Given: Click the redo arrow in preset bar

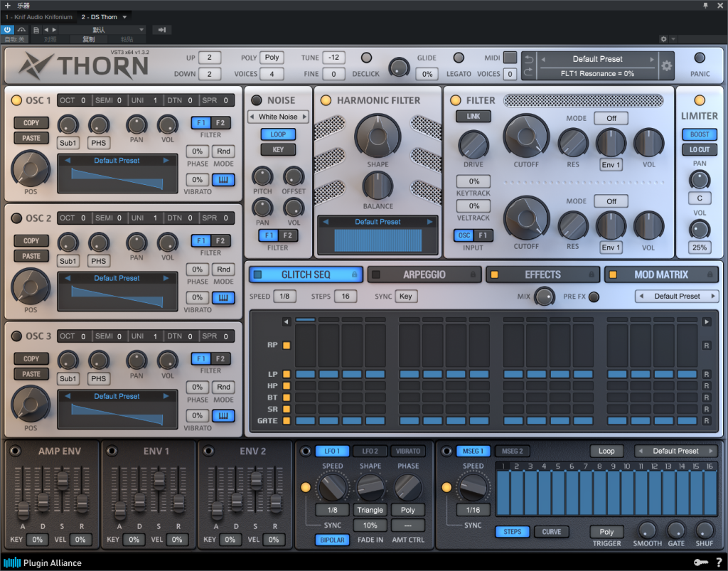Looking at the screenshot, I should 529,73.
